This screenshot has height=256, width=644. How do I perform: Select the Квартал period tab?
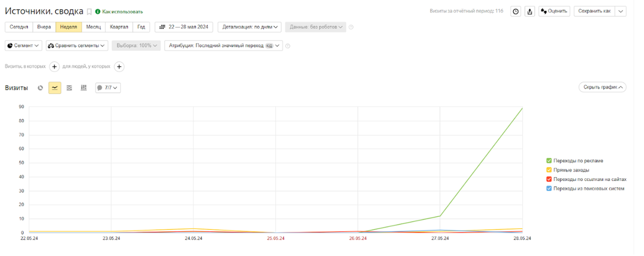(119, 27)
